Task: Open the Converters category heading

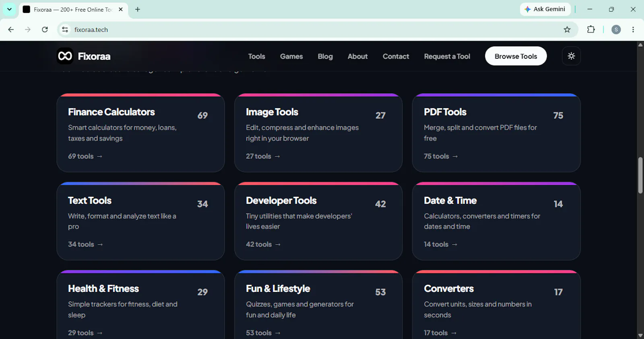Action: 449,288
